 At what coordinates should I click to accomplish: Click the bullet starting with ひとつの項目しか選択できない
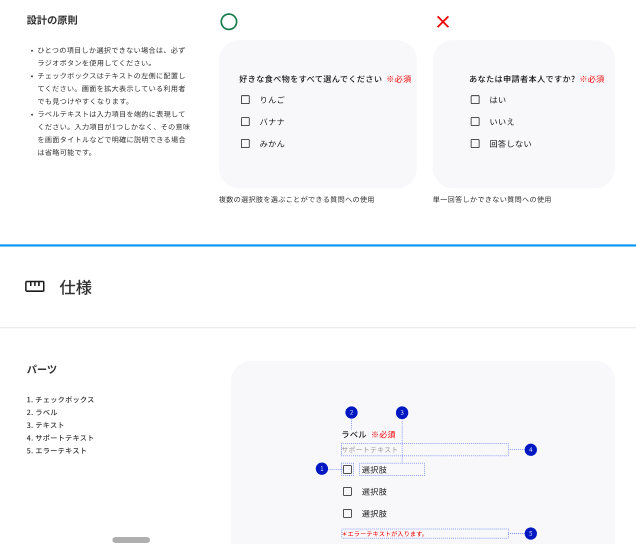click(x=111, y=56)
